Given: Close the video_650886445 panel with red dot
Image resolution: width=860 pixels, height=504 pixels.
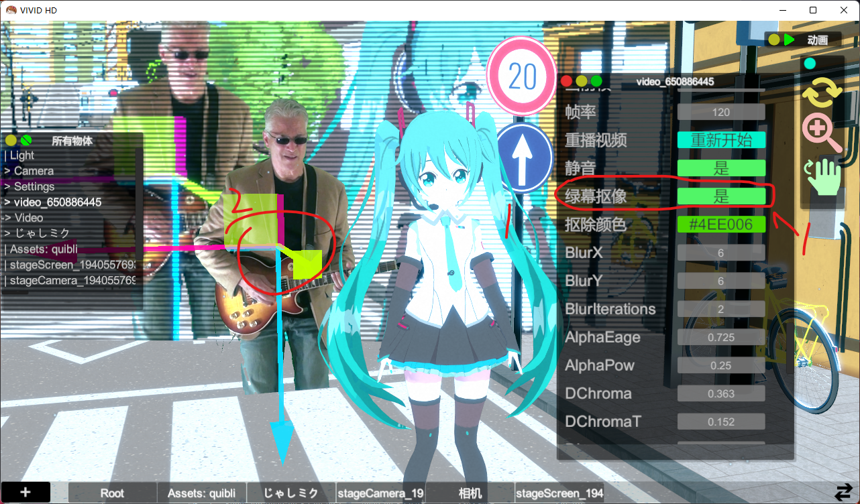Looking at the screenshot, I should click(566, 81).
